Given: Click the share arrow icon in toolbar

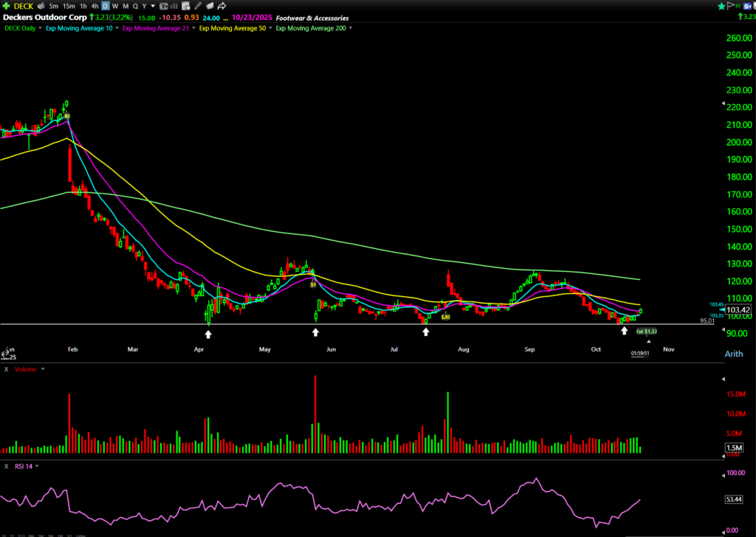Looking at the screenshot, I should pos(221,6).
